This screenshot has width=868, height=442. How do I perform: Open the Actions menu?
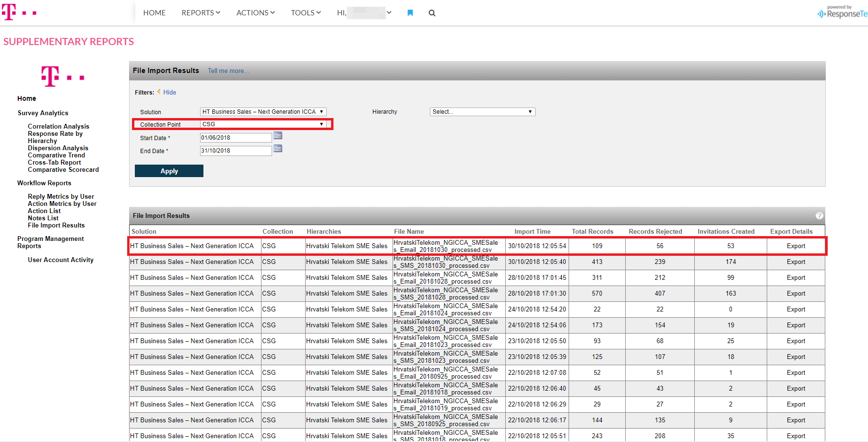(x=255, y=13)
